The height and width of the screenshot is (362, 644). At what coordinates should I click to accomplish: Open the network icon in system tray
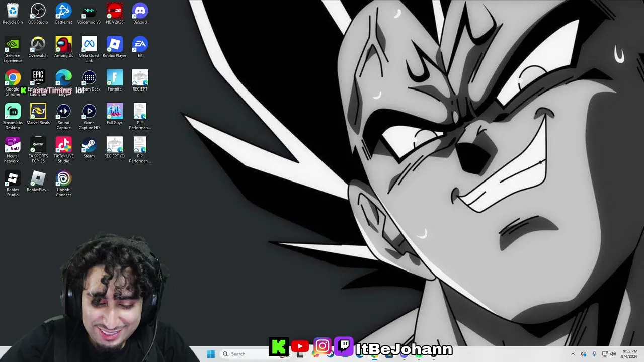pos(605,354)
